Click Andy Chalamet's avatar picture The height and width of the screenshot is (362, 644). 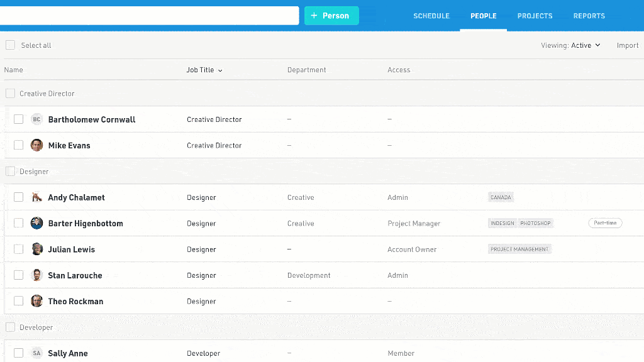36,197
